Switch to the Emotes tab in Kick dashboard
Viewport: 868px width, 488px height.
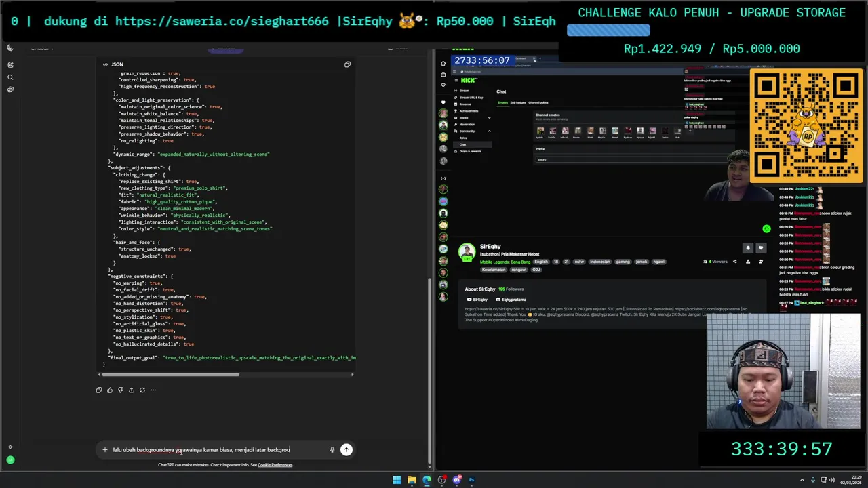[502, 102]
